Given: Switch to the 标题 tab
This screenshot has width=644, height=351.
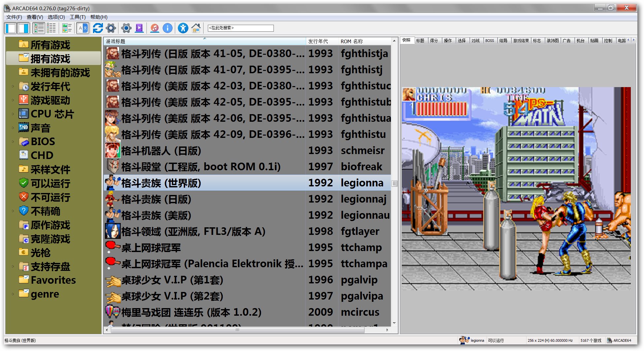Looking at the screenshot, I should coord(420,41).
